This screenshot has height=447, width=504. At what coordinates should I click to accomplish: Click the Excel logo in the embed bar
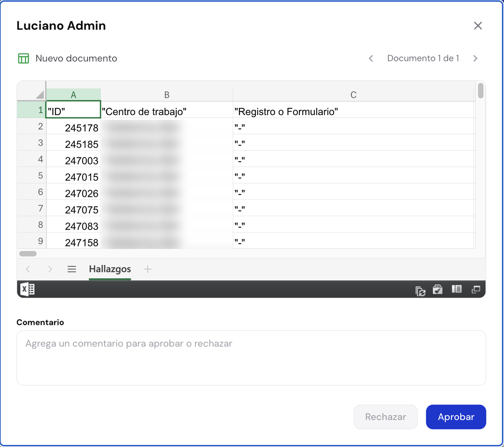click(28, 289)
